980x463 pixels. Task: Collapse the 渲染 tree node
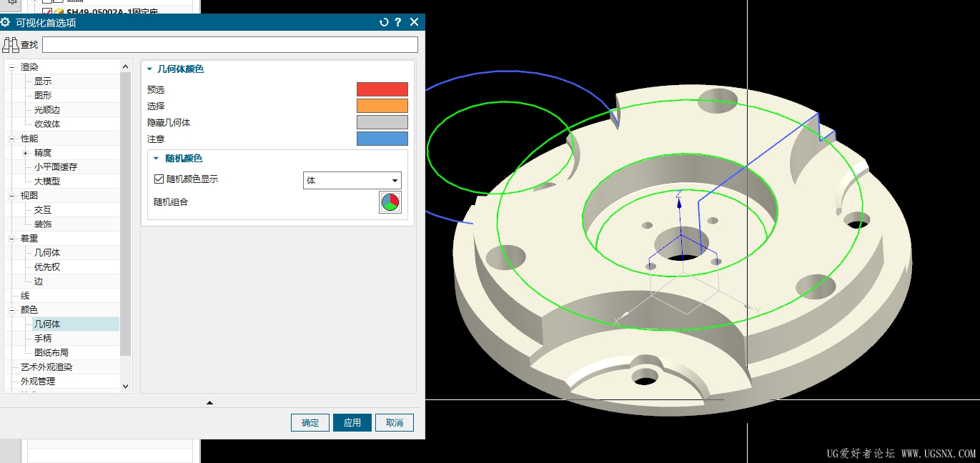12,67
